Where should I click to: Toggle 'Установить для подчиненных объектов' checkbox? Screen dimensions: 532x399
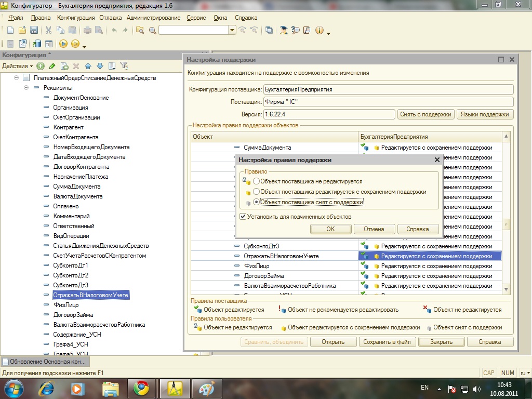pos(243,217)
